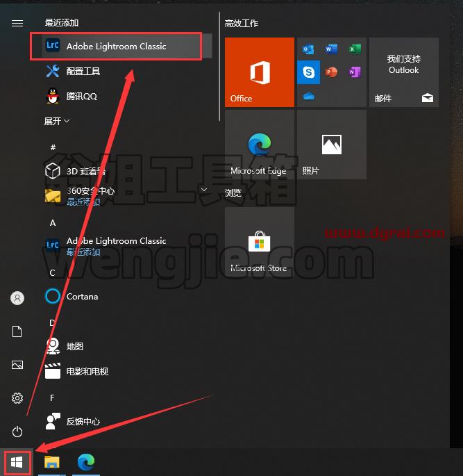Open the Microsoft Store tile
Screen dimensions: 463x476
(260, 242)
